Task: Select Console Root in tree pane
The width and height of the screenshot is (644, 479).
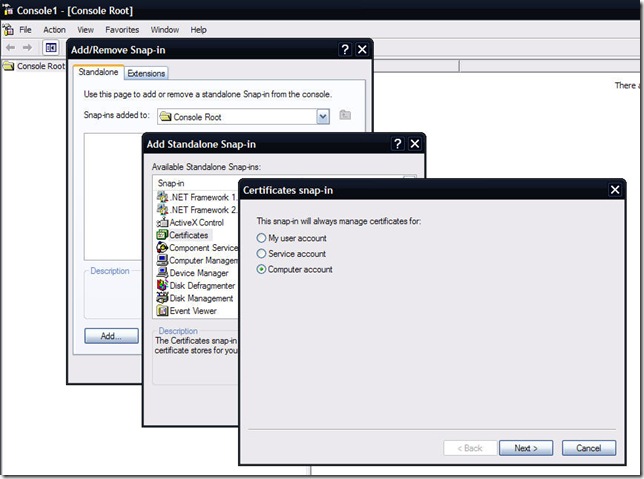Action: click(41, 66)
